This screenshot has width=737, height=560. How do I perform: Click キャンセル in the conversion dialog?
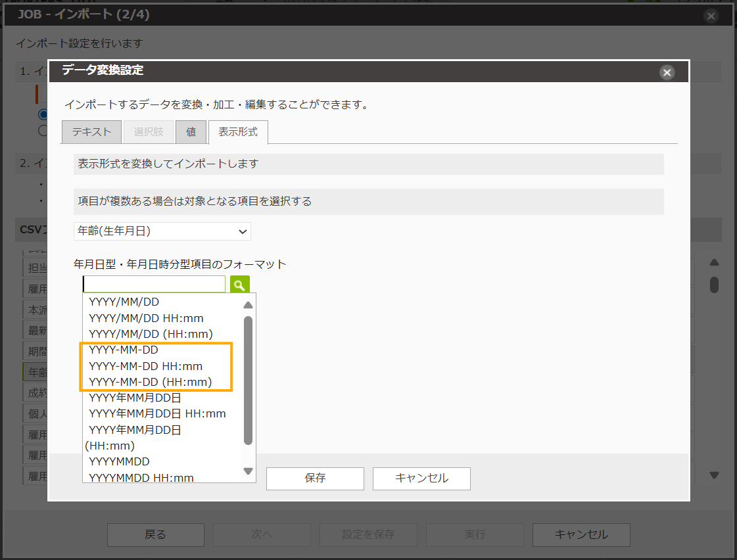(421, 478)
